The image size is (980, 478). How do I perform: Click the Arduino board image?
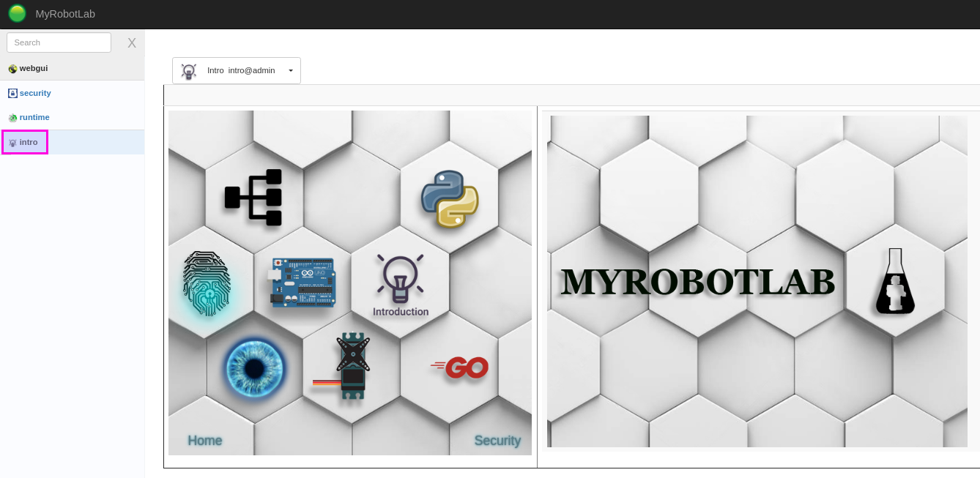click(302, 282)
